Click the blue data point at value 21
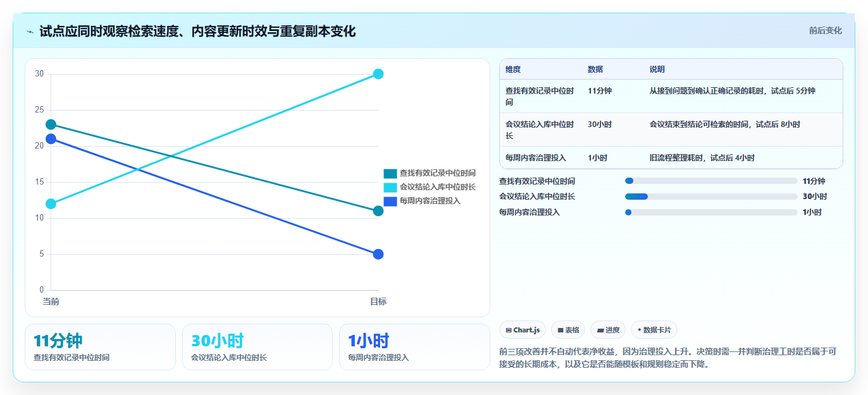Viewport: 868px width, 395px height. click(x=51, y=139)
